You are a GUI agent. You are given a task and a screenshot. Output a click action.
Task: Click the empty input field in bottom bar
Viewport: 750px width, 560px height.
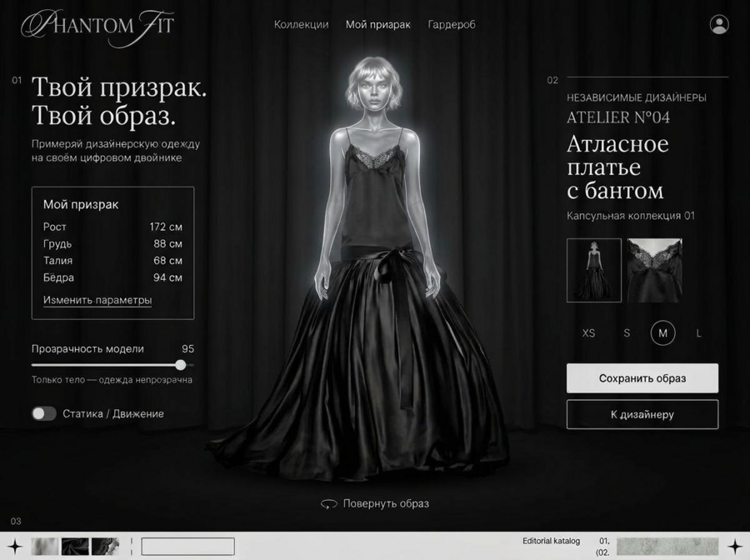click(188, 547)
